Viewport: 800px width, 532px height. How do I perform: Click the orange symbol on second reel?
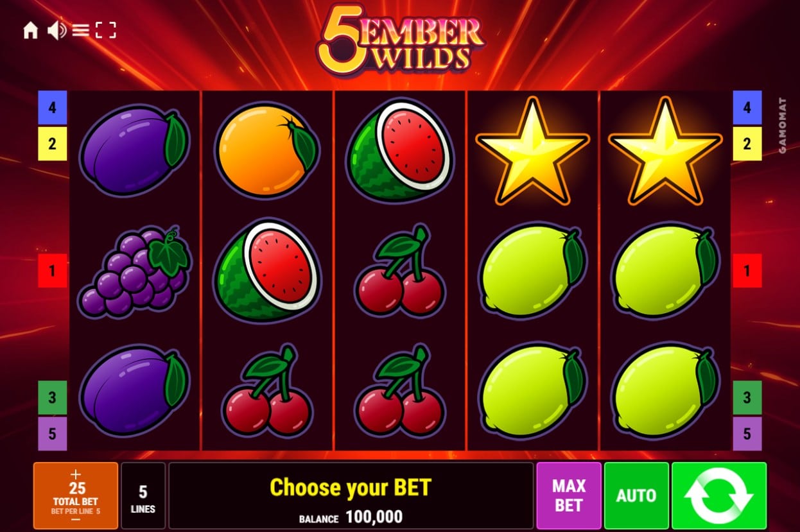click(x=266, y=150)
